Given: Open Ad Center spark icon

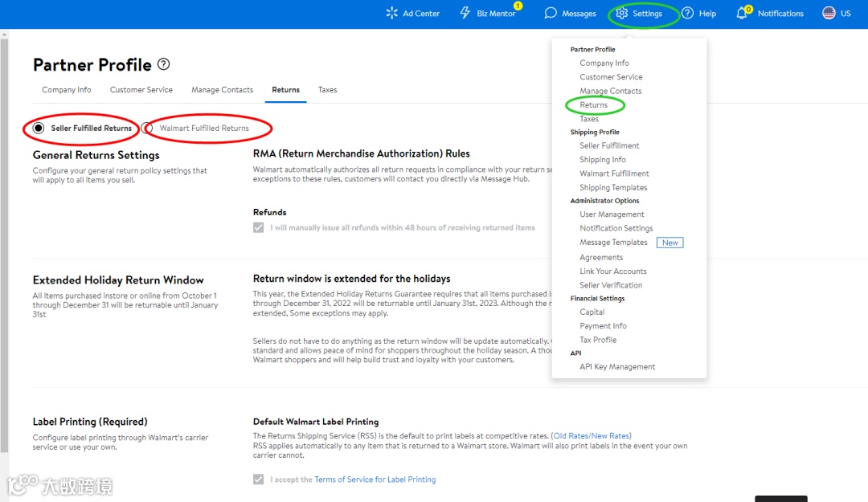Looking at the screenshot, I should [x=392, y=13].
